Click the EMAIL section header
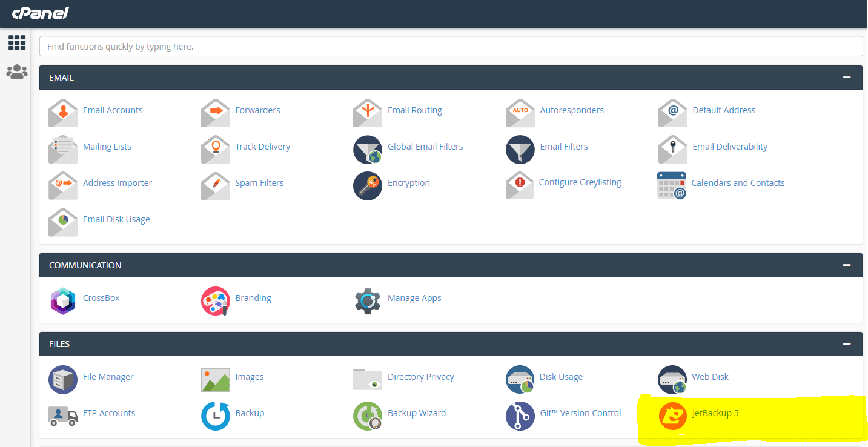The width and height of the screenshot is (868, 447). [x=451, y=78]
